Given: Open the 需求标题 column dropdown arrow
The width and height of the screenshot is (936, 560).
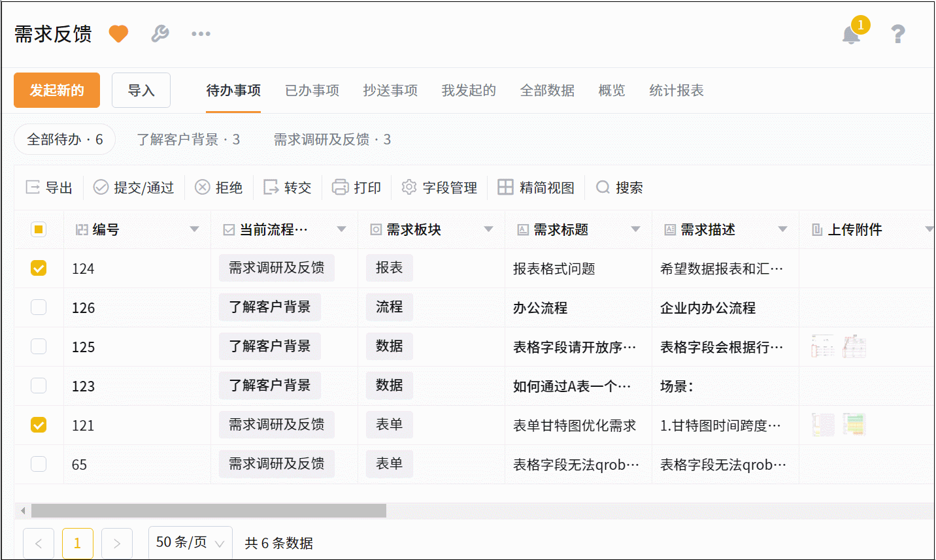Looking at the screenshot, I should tap(635, 229).
